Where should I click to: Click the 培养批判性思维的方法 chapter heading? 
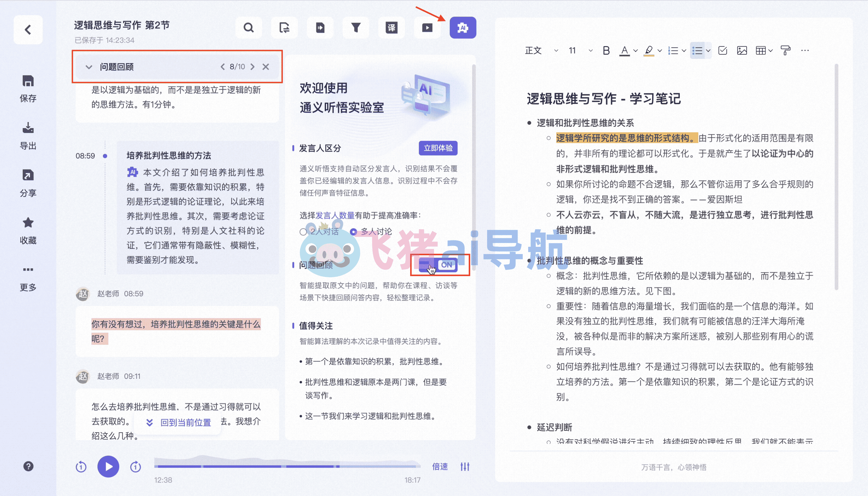pos(169,155)
